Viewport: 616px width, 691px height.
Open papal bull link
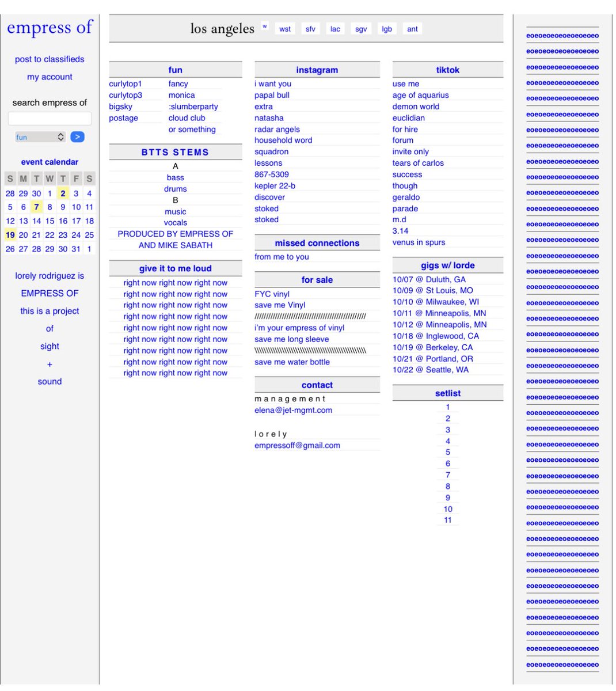[x=272, y=96]
